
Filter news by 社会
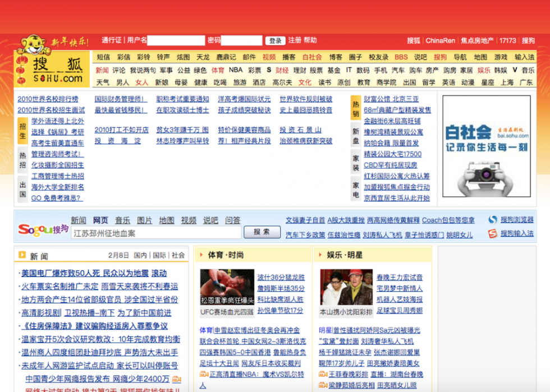(178, 255)
